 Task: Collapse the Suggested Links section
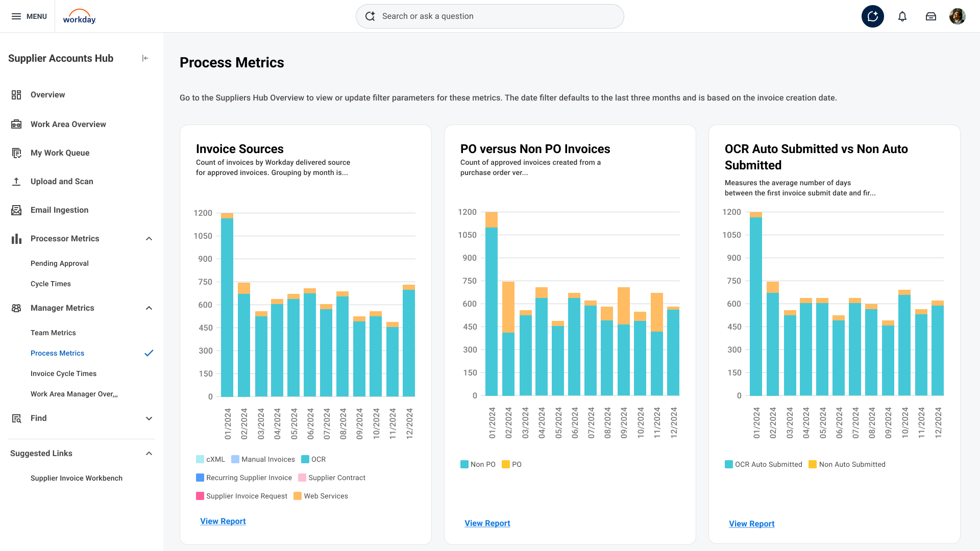(149, 454)
